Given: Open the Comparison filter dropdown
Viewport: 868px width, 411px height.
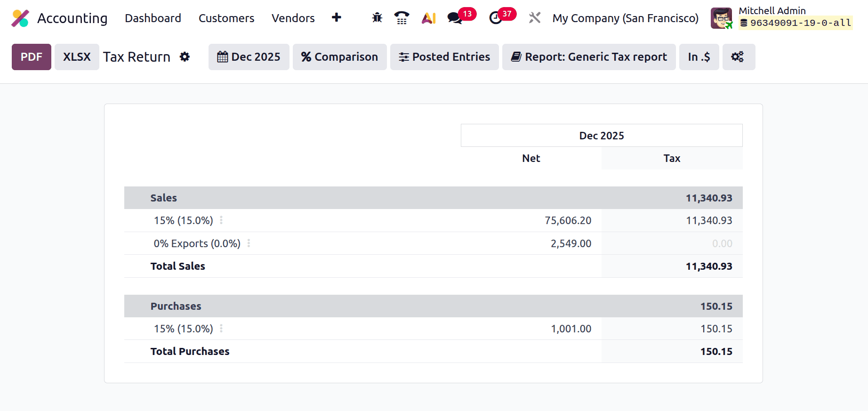Looking at the screenshot, I should click(x=339, y=57).
